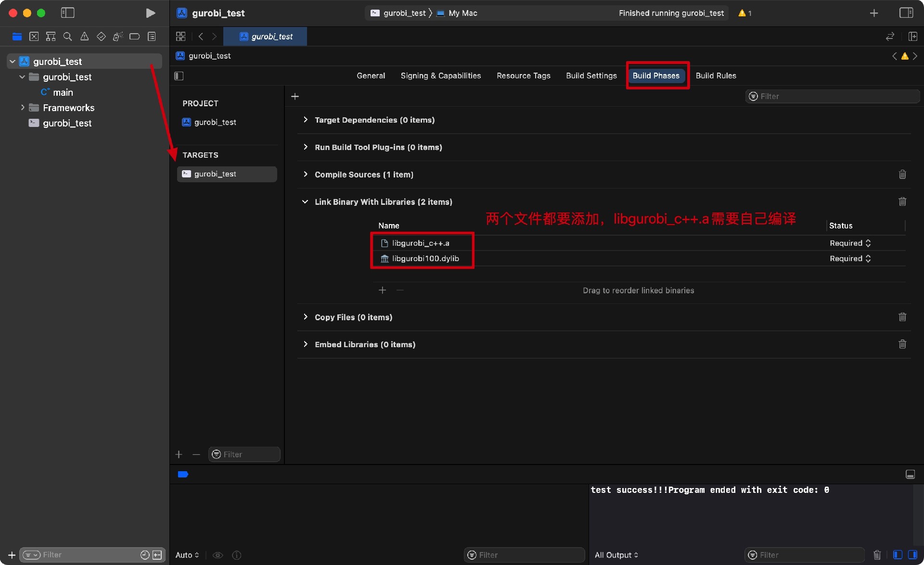Image resolution: width=924 pixels, height=565 pixels.
Task: Expand Target Dependencies section
Action: coord(305,120)
